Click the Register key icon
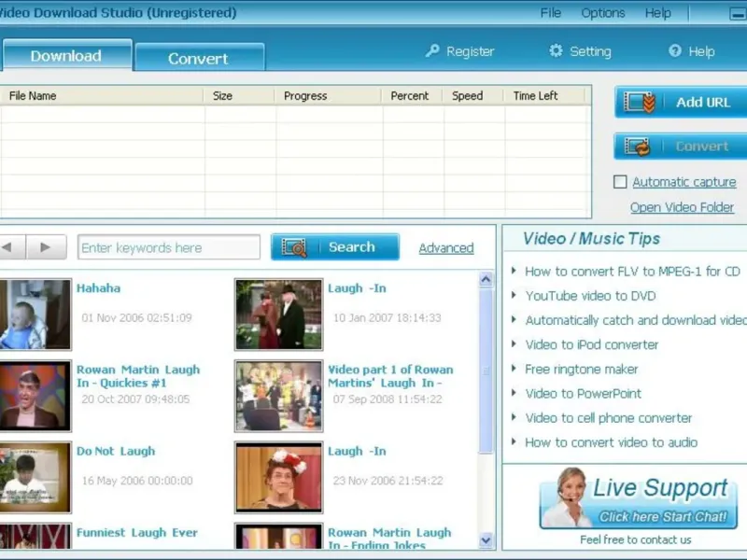 [432, 50]
